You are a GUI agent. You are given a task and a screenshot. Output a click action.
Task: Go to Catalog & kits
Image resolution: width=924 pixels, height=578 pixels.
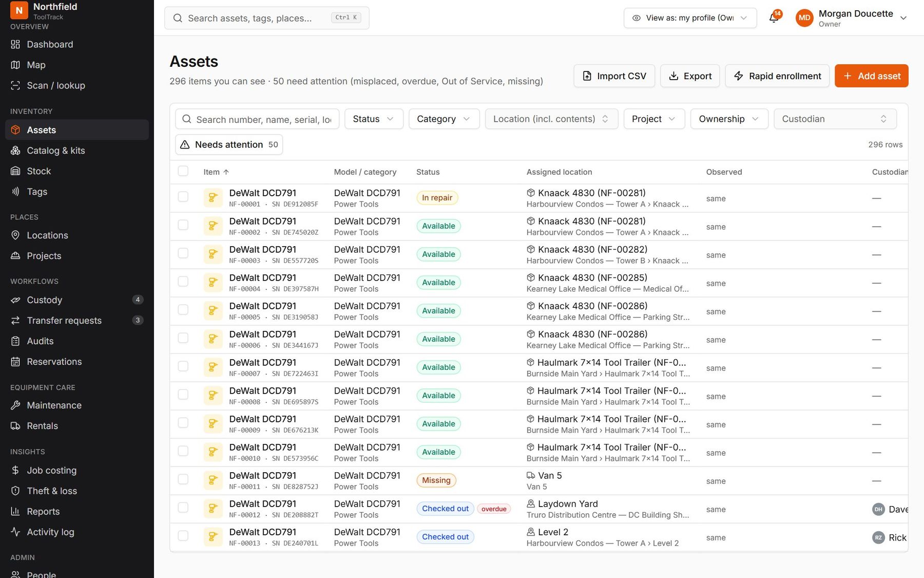(77, 151)
